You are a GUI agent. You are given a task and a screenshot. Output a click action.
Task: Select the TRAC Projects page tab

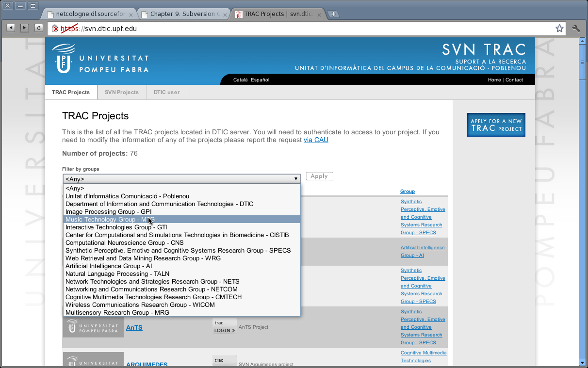[71, 92]
